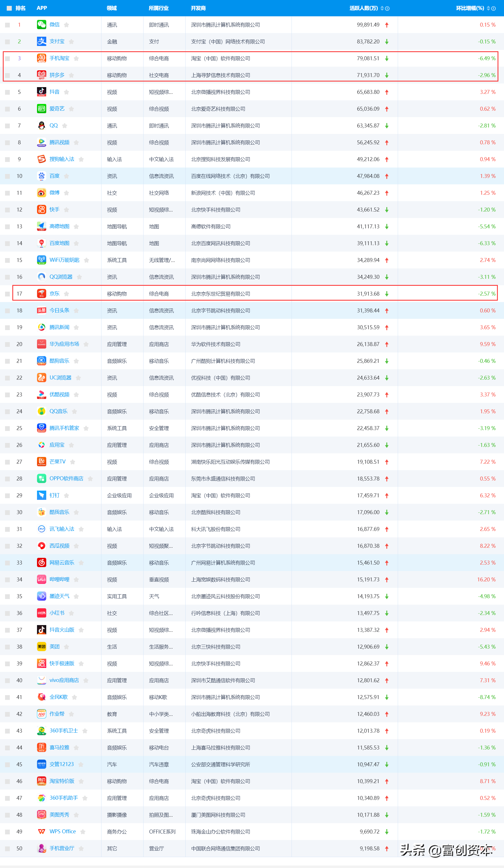Open the 拼多多 app link
504x868 pixels.
[57, 75]
